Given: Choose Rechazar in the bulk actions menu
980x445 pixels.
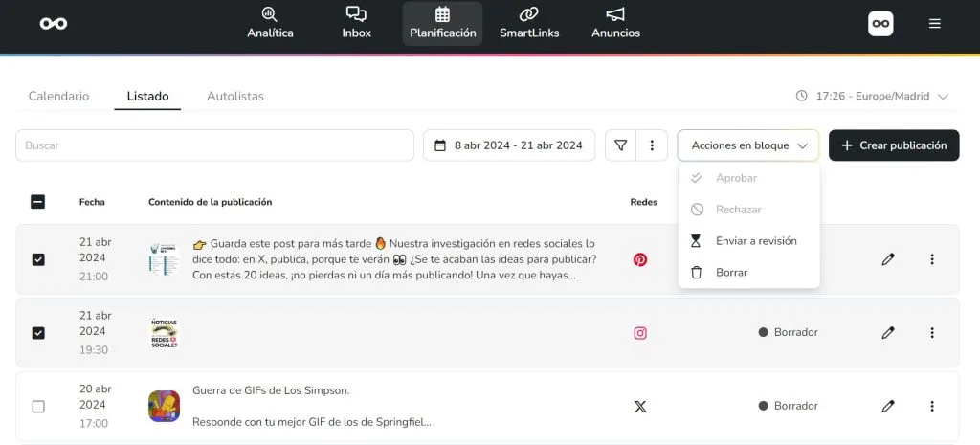Looking at the screenshot, I should [748, 210].
